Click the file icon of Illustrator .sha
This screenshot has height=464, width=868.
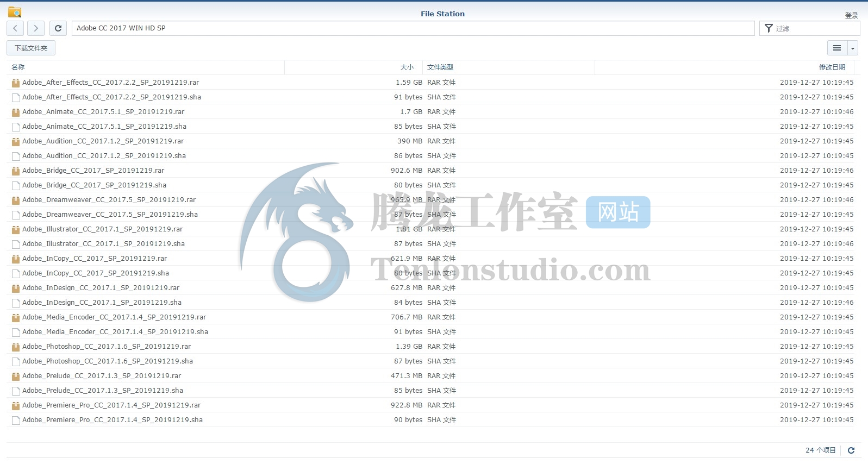16,244
